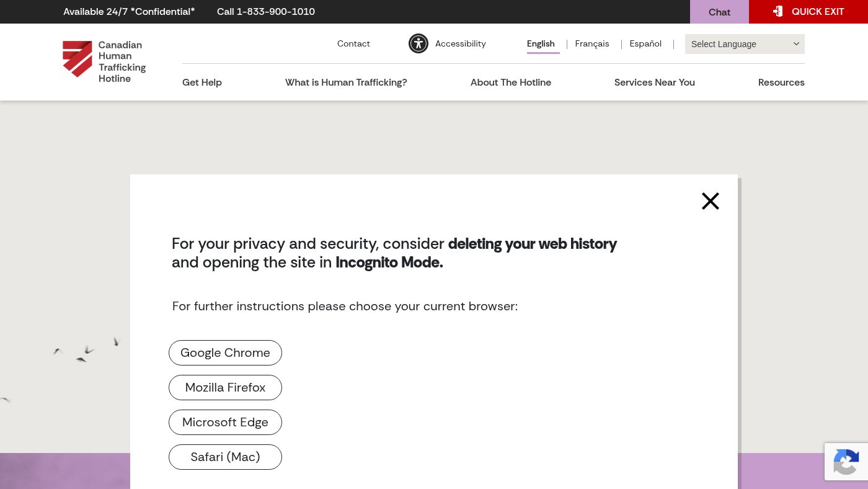Open the About The Hotline menu
The image size is (868, 489).
(x=511, y=82)
